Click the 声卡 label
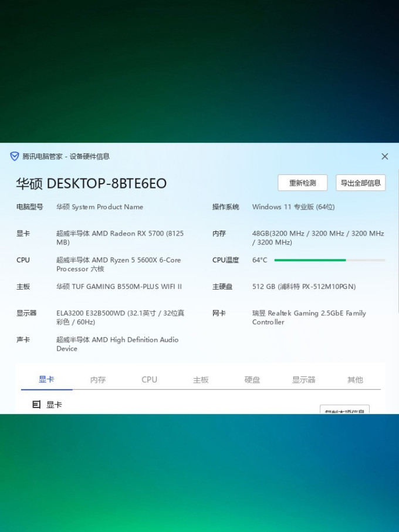399x532 pixels. pyautogui.click(x=23, y=339)
